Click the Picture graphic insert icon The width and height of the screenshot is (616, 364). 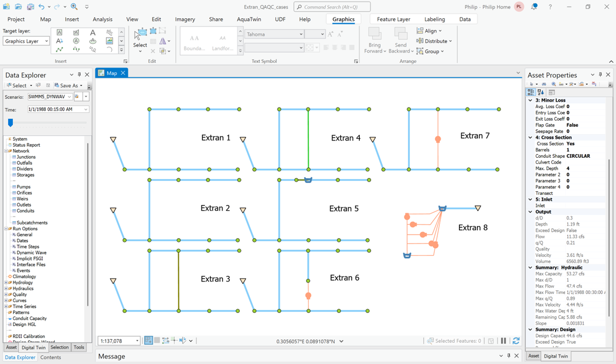click(x=109, y=41)
